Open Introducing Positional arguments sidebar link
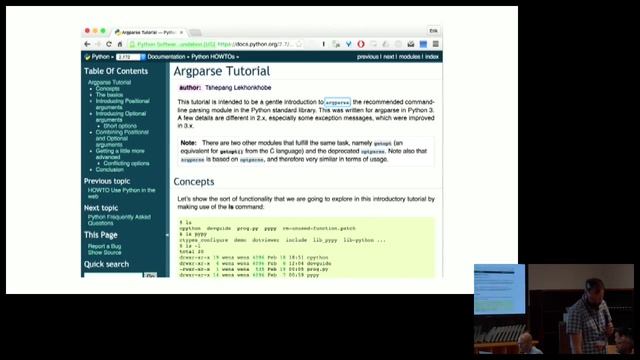The height and width of the screenshot is (360, 640). pyautogui.click(x=122, y=104)
